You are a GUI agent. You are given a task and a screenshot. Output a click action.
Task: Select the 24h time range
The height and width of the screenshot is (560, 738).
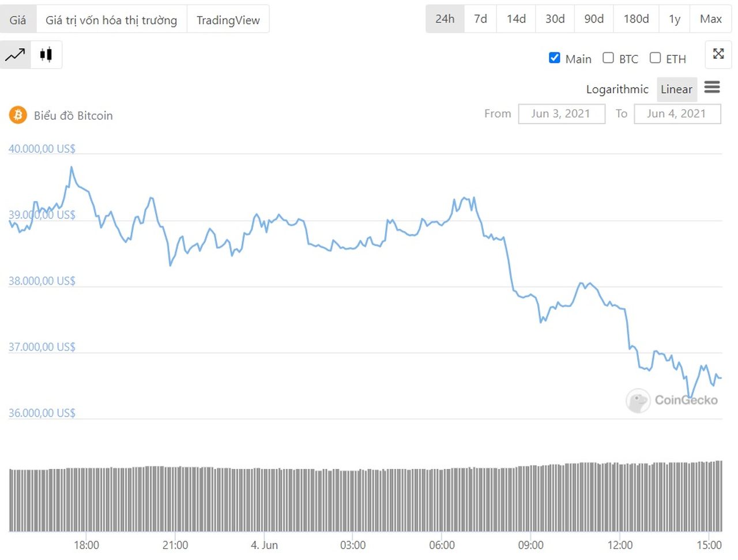tap(445, 19)
